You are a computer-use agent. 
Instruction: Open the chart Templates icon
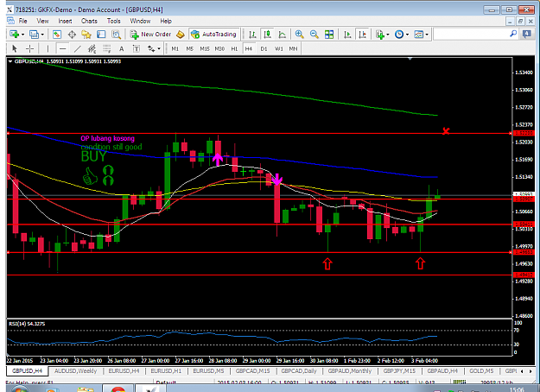[x=419, y=34]
